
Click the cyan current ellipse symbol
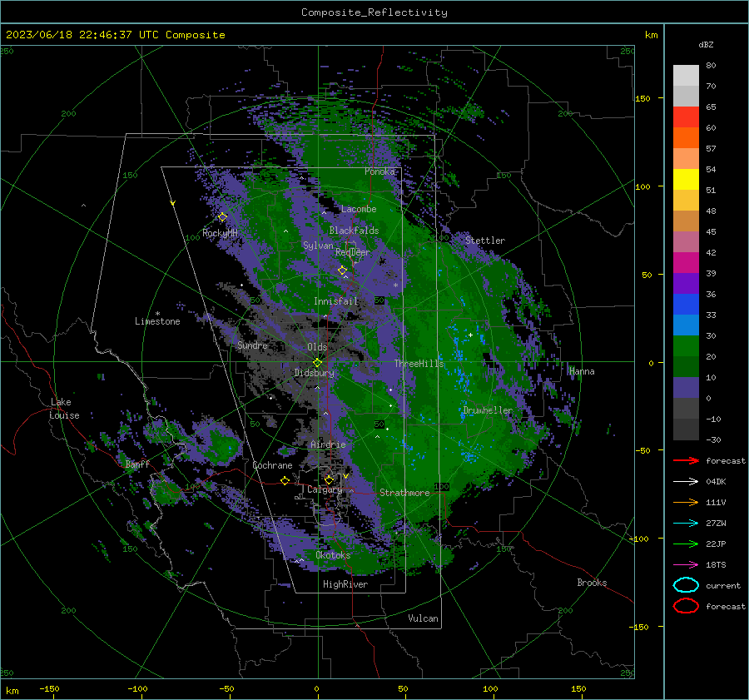click(x=686, y=585)
